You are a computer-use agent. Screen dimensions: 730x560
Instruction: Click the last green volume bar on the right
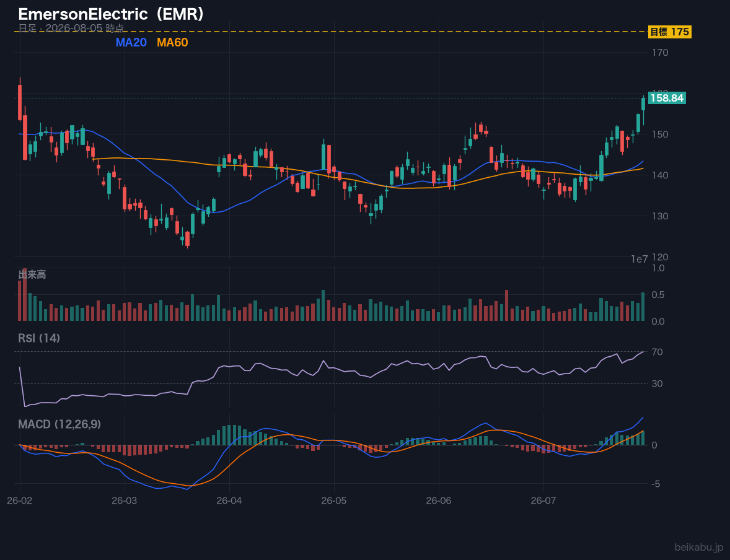pyautogui.click(x=643, y=307)
